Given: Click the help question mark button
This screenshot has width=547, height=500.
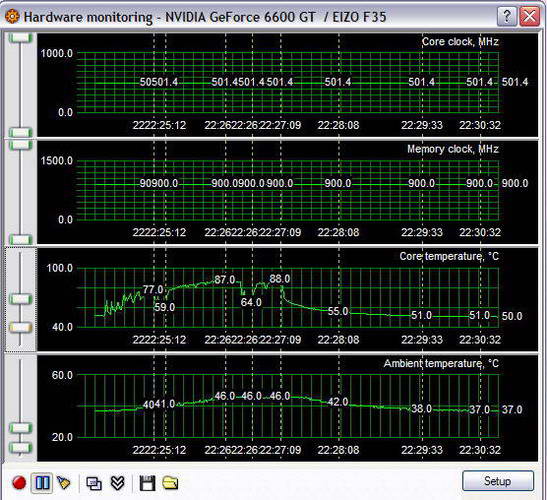Looking at the screenshot, I should point(507,16).
